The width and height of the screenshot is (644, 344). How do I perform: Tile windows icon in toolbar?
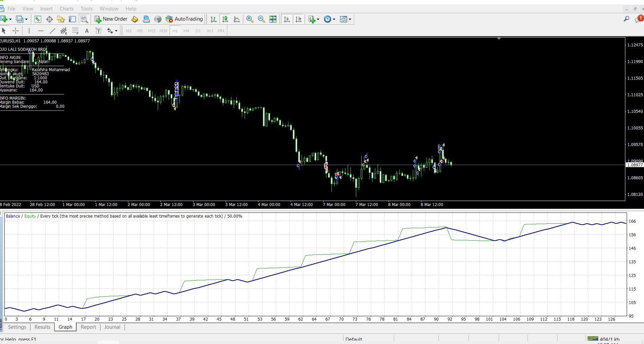pos(273,19)
